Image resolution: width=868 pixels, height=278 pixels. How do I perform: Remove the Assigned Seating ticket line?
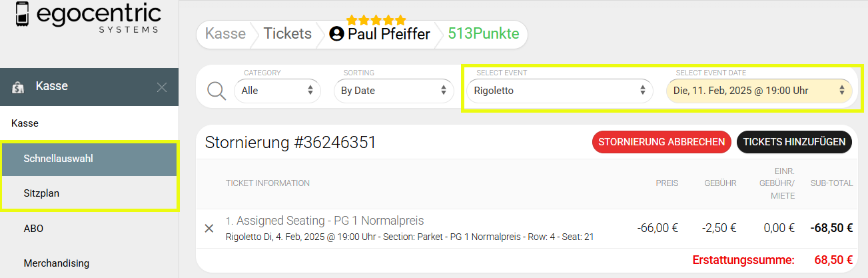(209, 228)
